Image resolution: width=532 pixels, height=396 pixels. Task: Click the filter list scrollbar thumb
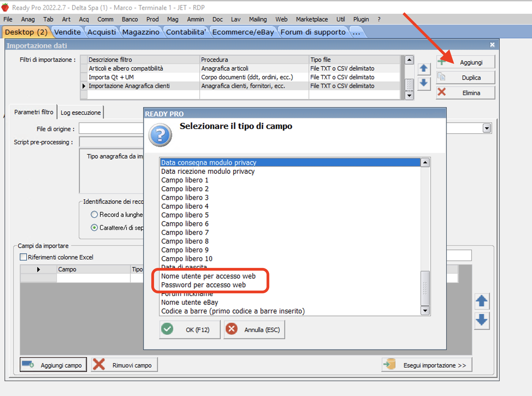[409, 84]
